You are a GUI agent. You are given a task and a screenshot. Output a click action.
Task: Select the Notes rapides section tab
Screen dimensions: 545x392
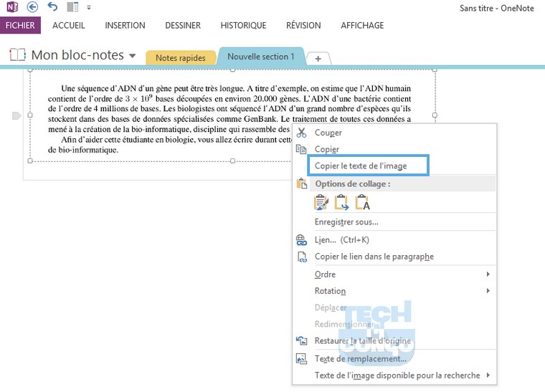[181, 57]
